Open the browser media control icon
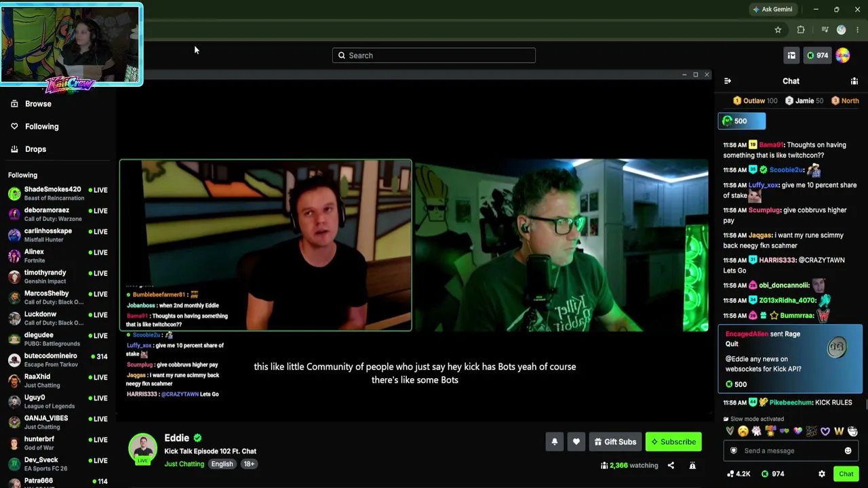Image resolution: width=868 pixels, height=488 pixels. coord(825,30)
